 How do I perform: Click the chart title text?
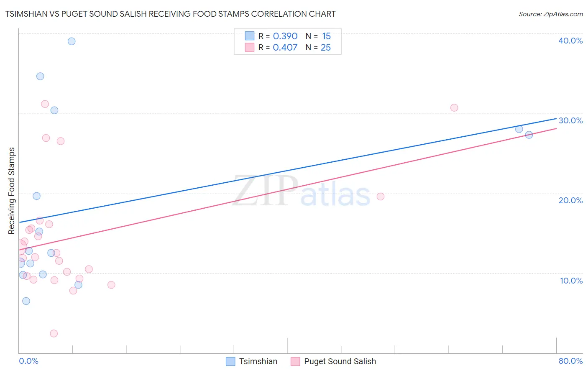[170, 14]
